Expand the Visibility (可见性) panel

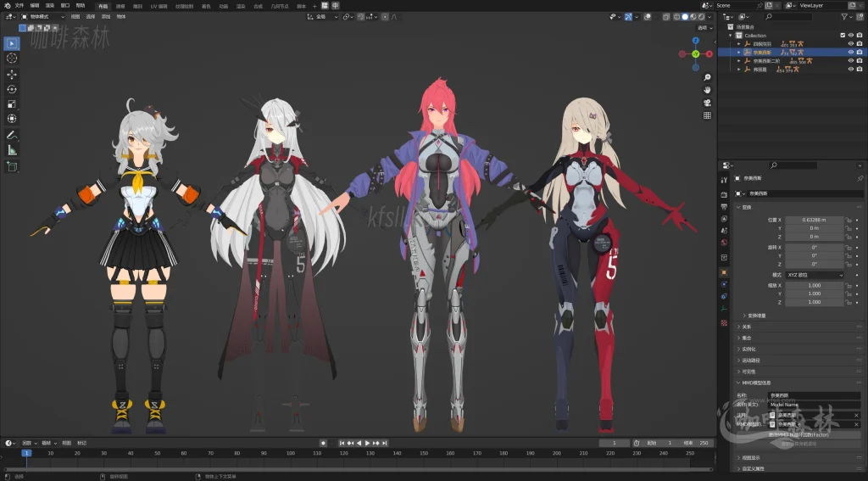748,372
